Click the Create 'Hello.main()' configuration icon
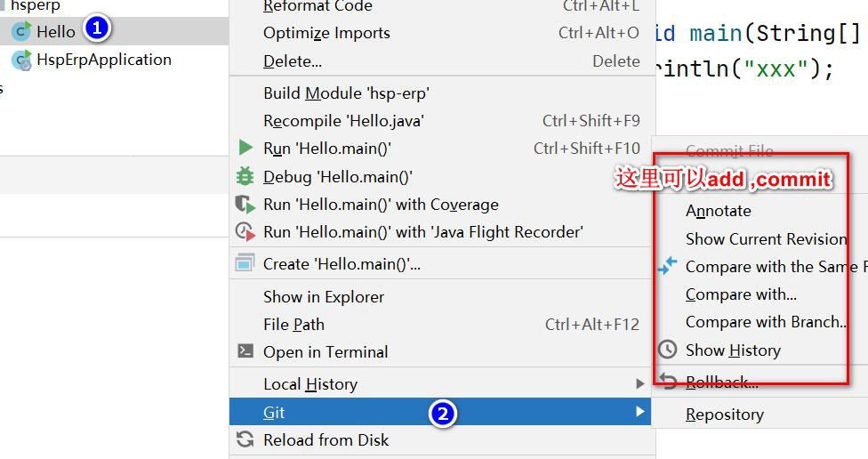The image size is (868, 459). point(245,263)
